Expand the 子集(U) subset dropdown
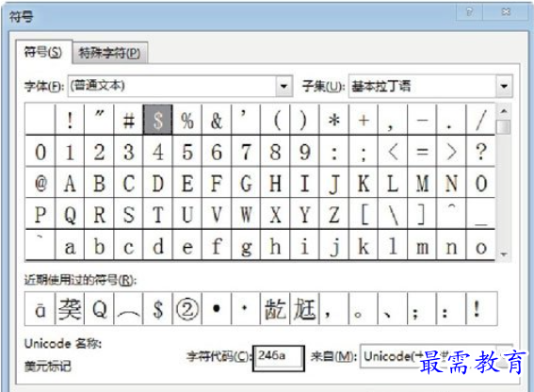 tap(504, 86)
